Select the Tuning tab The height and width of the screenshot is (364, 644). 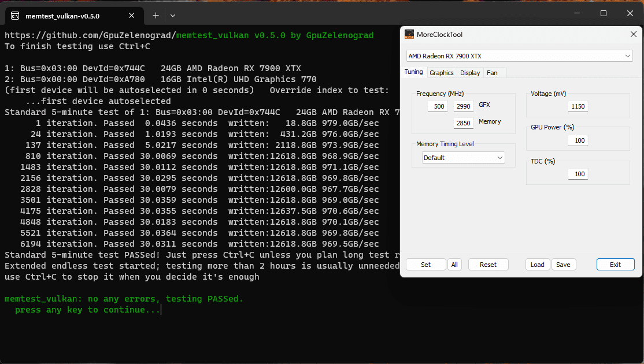(413, 72)
